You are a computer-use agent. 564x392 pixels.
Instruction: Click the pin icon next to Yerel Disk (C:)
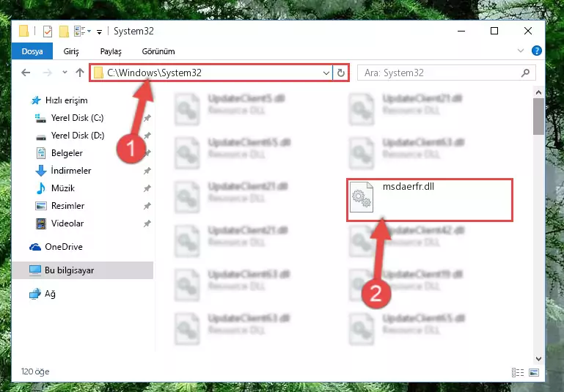pos(147,118)
